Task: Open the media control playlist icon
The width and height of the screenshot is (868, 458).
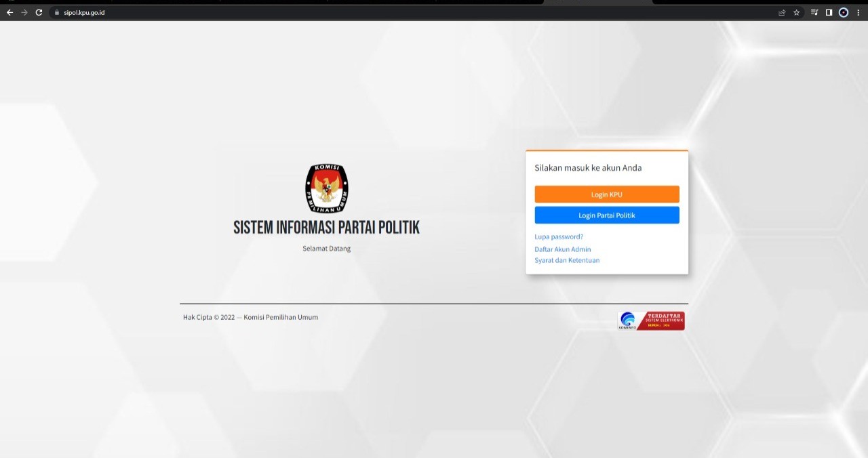Action: point(814,12)
